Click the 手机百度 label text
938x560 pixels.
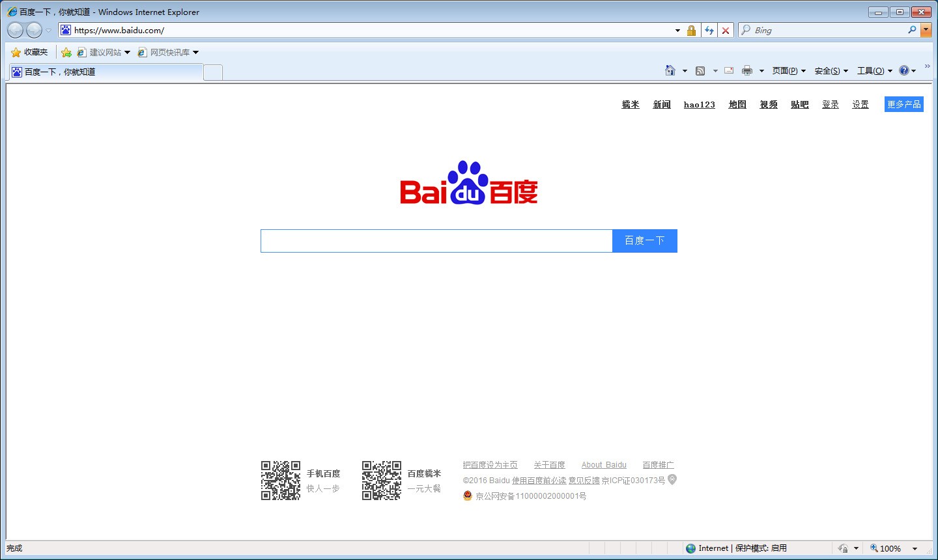[324, 473]
